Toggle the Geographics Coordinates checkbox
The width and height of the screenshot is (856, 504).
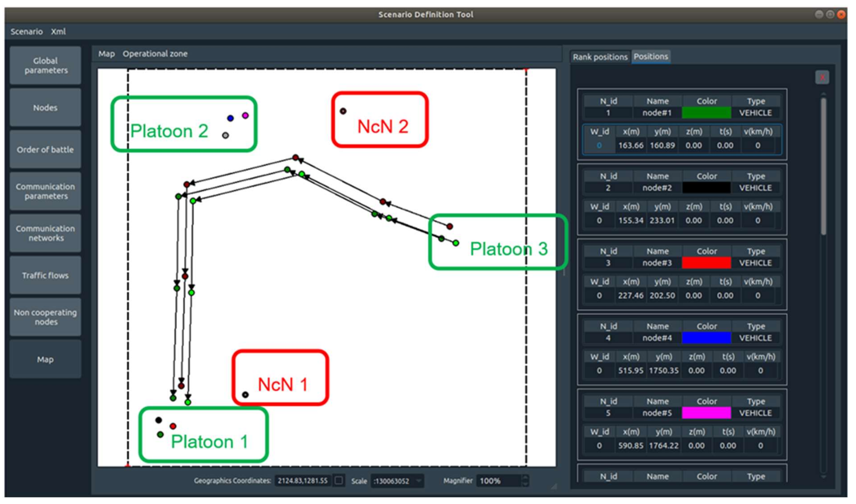point(339,480)
